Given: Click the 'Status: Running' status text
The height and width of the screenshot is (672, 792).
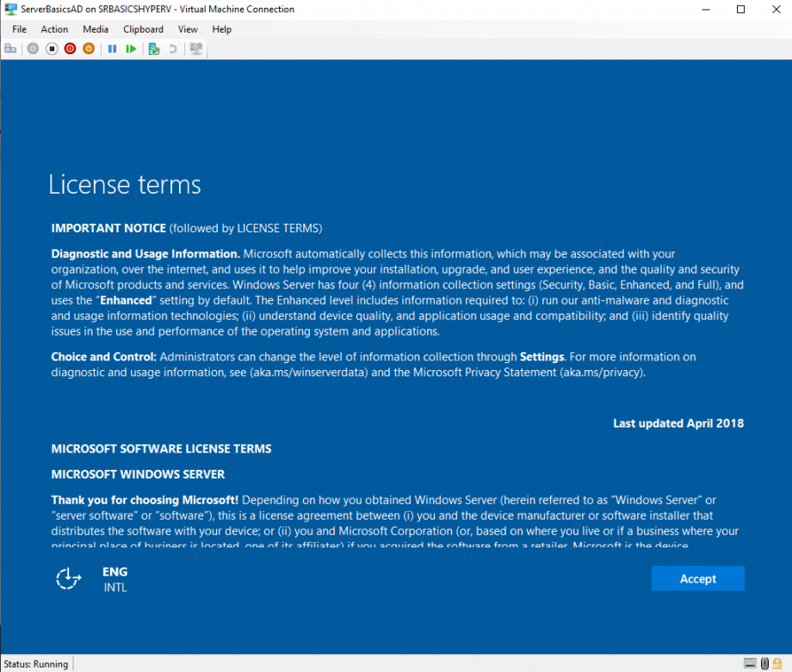Looking at the screenshot, I should click(36, 664).
